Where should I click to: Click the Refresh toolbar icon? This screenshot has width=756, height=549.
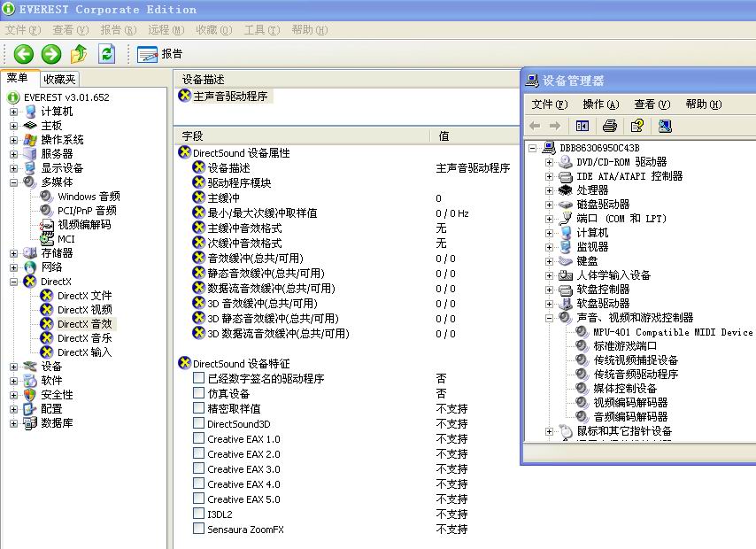tap(107, 54)
